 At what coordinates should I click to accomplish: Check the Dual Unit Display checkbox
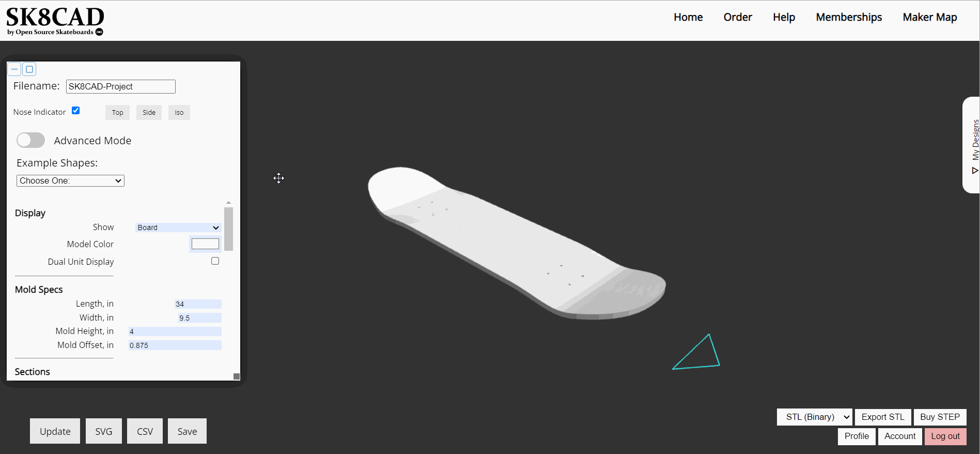tap(215, 261)
